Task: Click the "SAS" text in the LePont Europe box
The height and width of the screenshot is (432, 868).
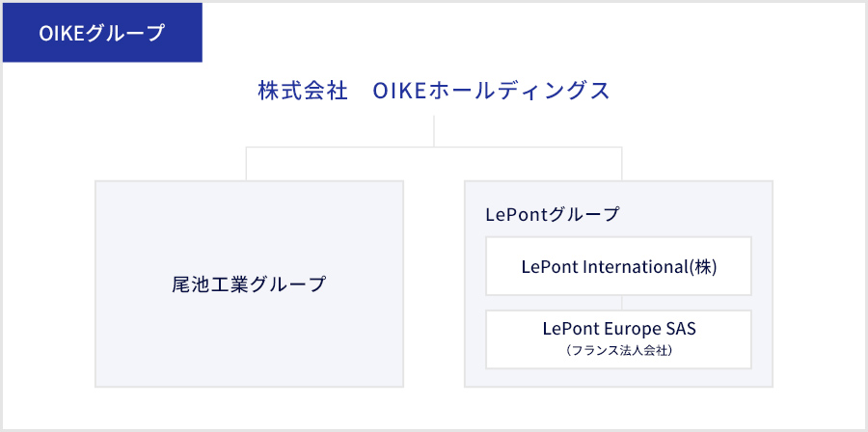Action: 678,328
